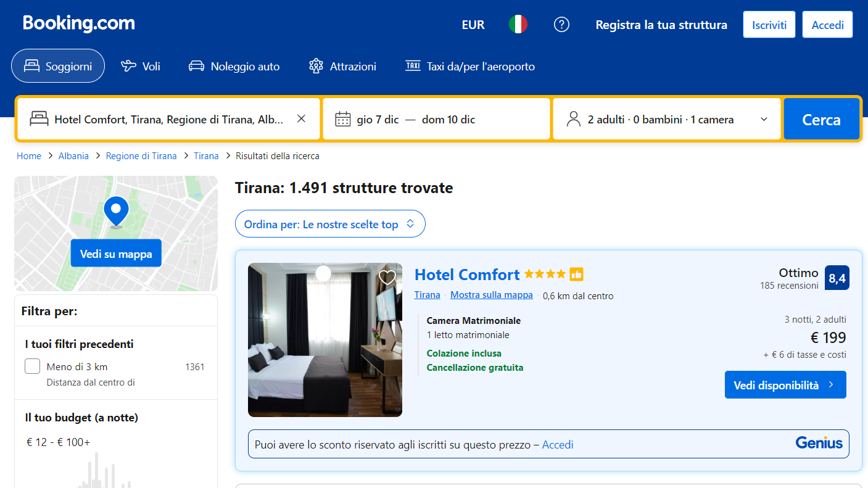Clear destination with the X icon
Image resolution: width=868 pixels, height=488 pixels.
tap(301, 119)
